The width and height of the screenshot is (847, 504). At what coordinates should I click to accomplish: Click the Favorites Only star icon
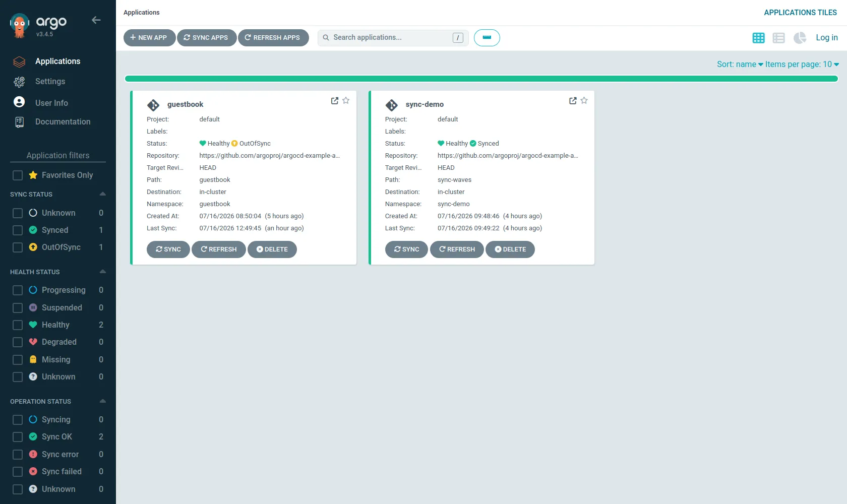pos(33,175)
